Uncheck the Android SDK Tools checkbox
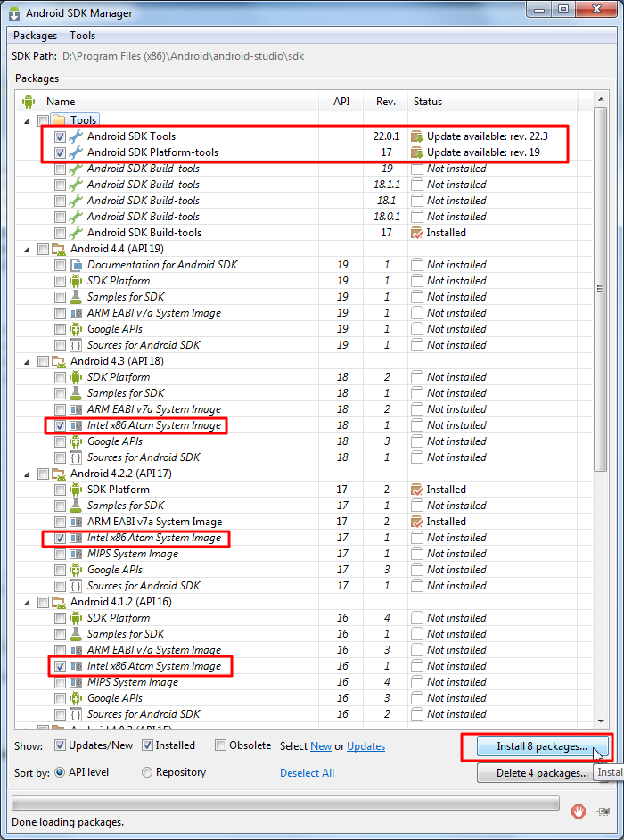This screenshot has height=840, width=624. point(60,136)
